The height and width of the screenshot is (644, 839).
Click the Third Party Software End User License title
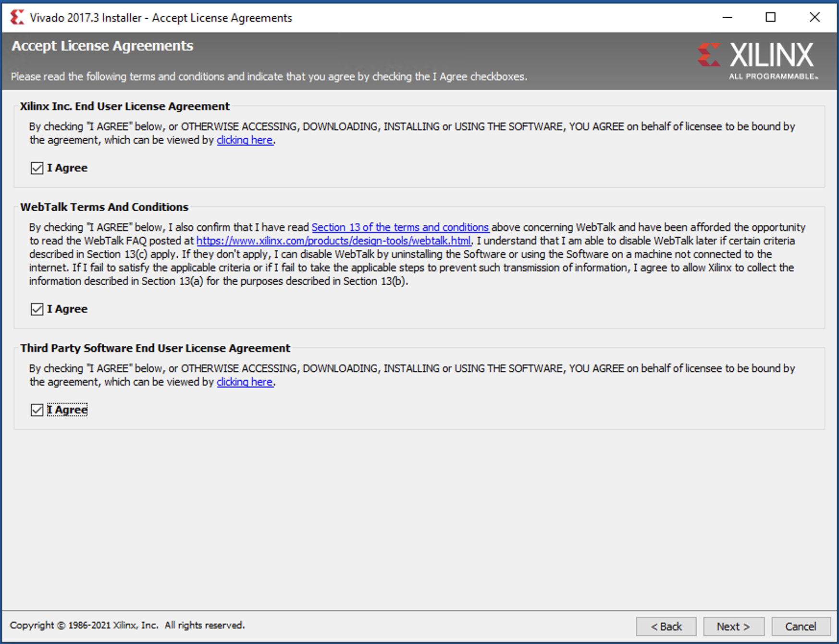[155, 348]
